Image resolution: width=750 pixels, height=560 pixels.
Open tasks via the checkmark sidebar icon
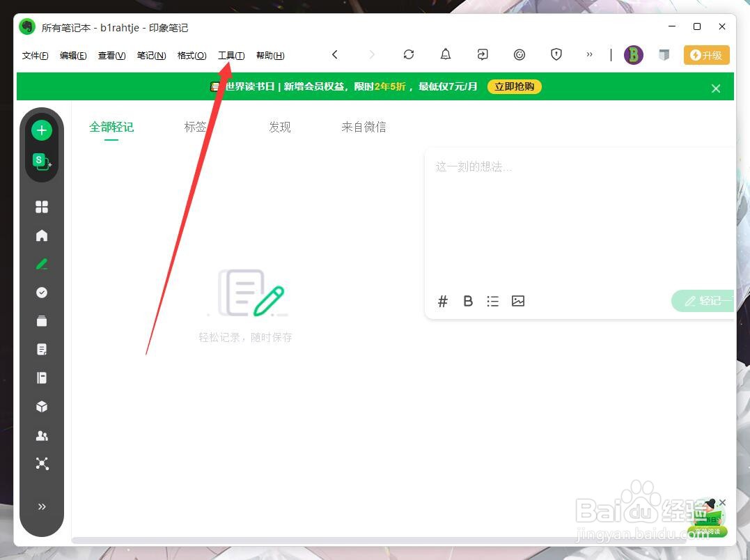tap(41, 293)
